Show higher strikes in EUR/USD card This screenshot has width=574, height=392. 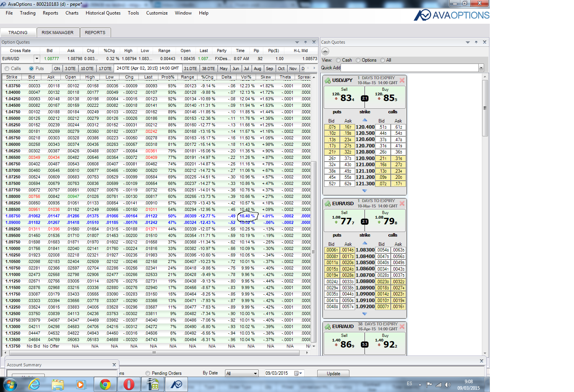point(365,314)
